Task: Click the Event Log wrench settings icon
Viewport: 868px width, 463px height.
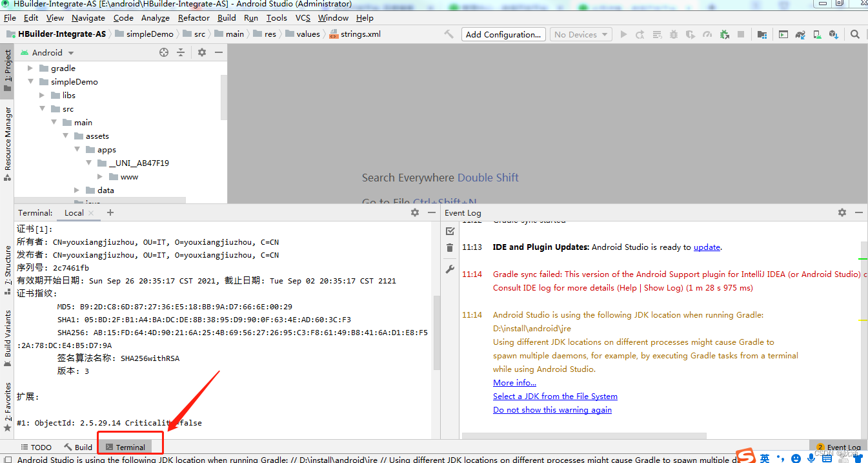Action: pos(450,269)
